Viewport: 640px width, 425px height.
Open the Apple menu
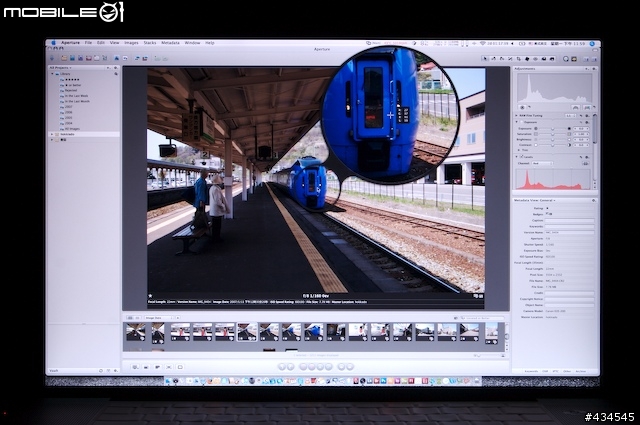click(53, 43)
